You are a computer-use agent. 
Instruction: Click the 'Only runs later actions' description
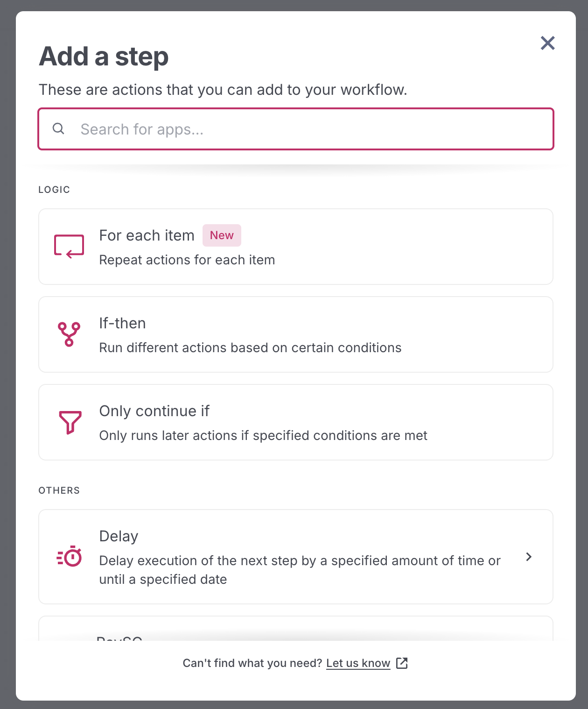263,435
